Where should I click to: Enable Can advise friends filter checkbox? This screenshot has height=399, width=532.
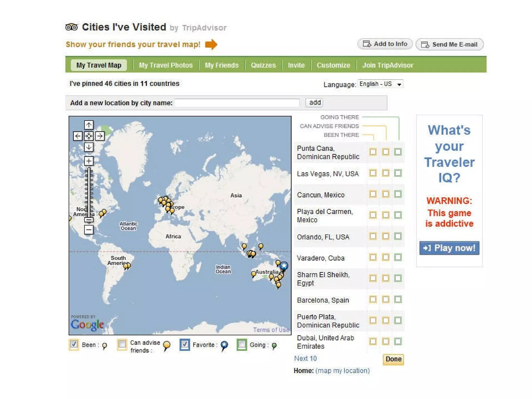[x=122, y=344]
